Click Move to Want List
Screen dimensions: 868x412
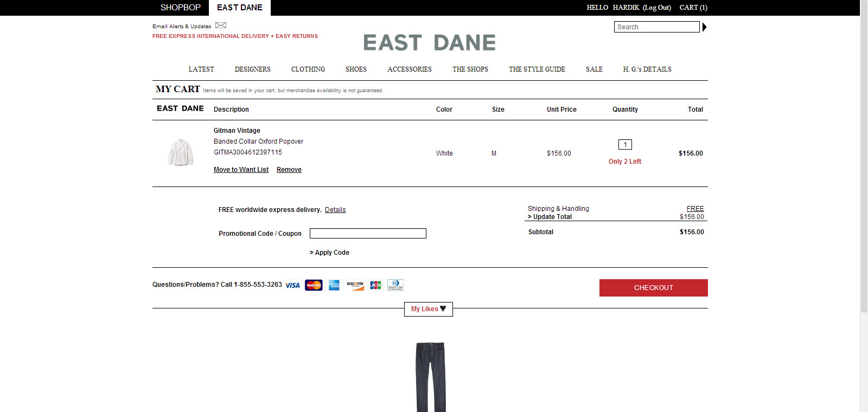pyautogui.click(x=241, y=170)
